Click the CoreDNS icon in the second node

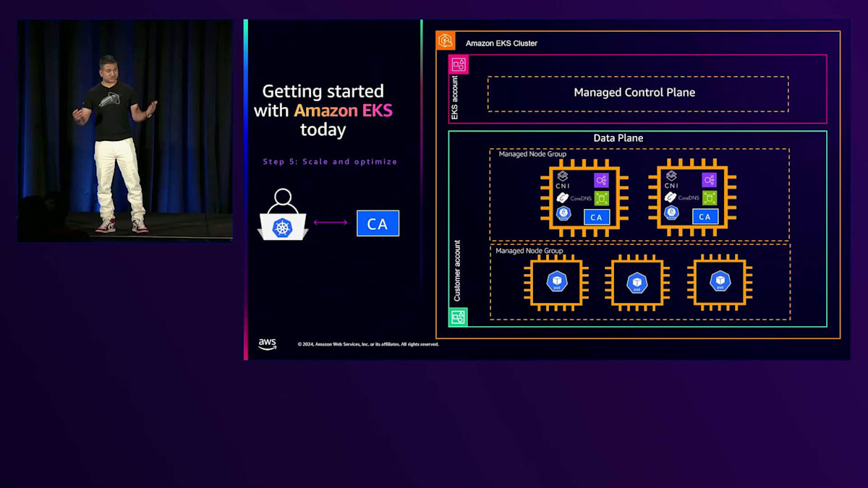click(x=671, y=197)
